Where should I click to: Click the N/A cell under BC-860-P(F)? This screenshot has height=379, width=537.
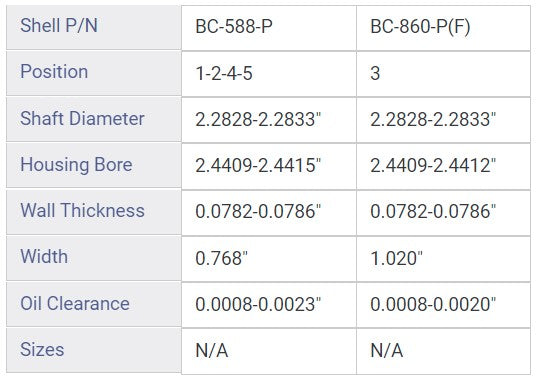[444, 351]
